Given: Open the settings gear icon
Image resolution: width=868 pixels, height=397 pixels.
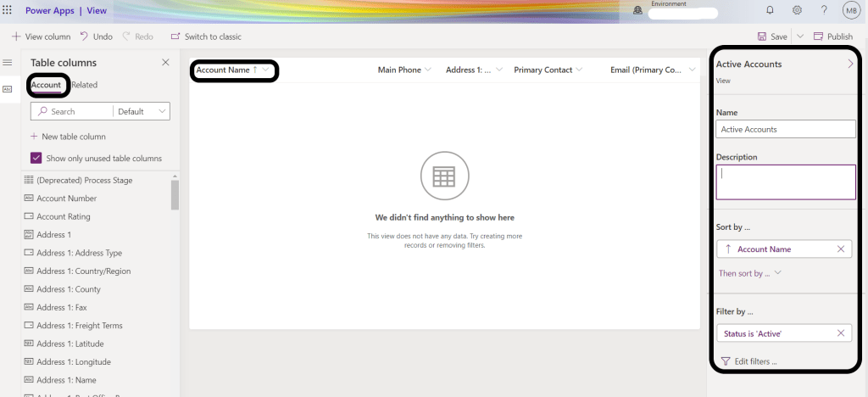Looking at the screenshot, I should (797, 10).
